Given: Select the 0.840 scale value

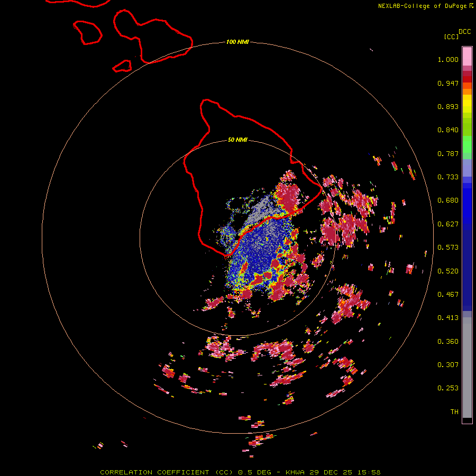Looking at the screenshot, I should pos(448,130).
